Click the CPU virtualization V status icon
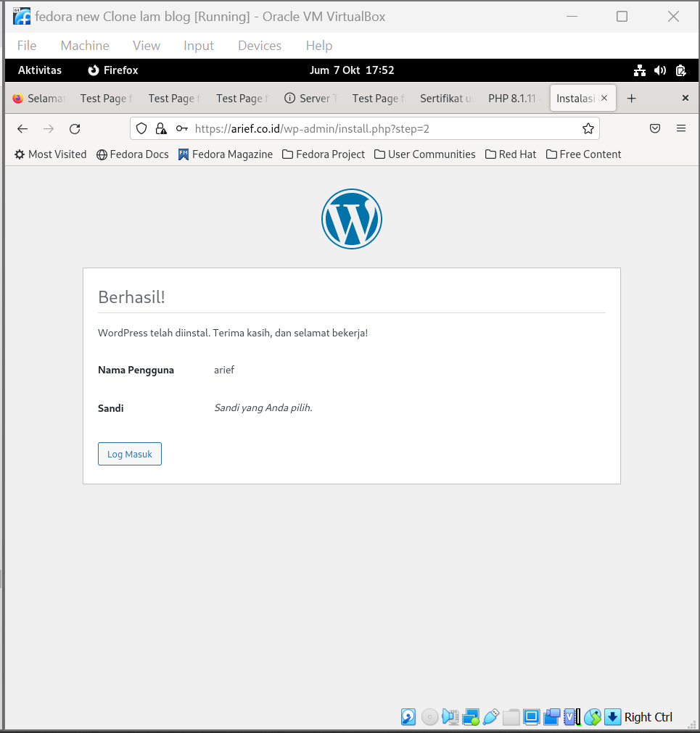 point(572,716)
